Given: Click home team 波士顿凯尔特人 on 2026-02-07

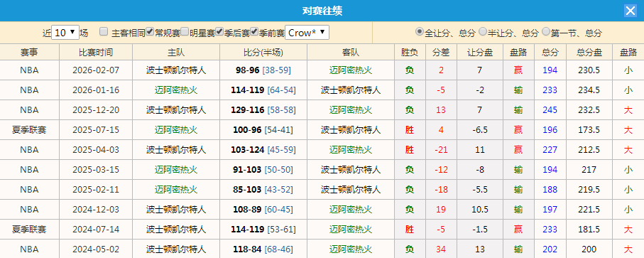Looking at the screenshot, I should pyautogui.click(x=176, y=70).
